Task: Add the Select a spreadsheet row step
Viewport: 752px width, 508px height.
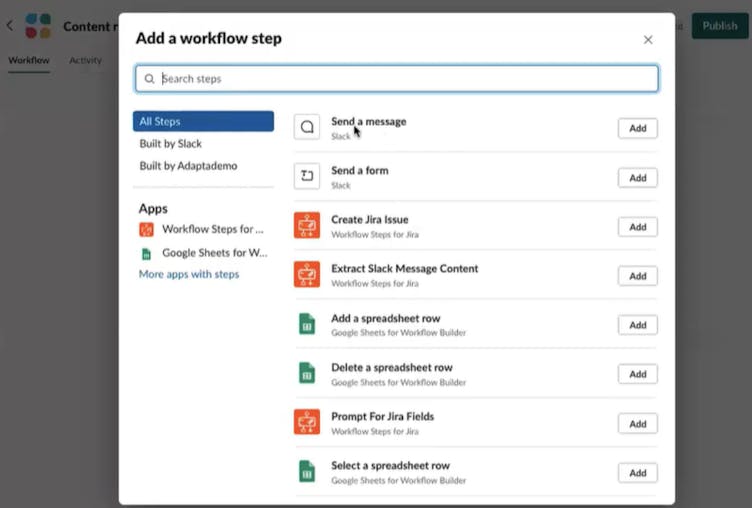Action: pos(637,473)
